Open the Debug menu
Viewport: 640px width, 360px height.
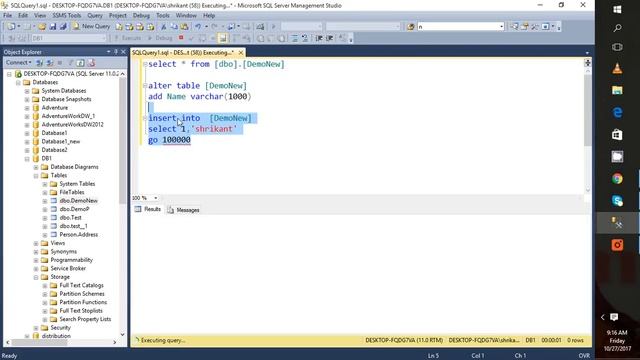pyautogui.click(x=141, y=16)
